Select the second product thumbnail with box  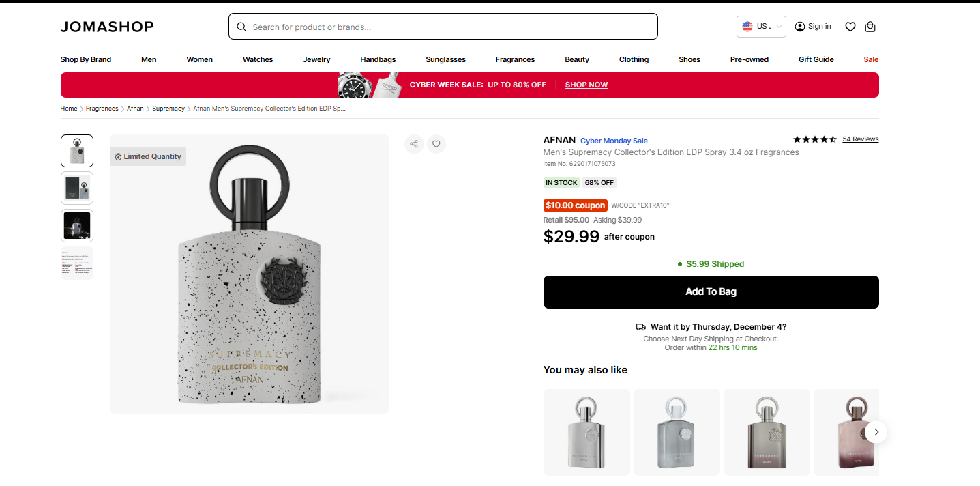(77, 188)
